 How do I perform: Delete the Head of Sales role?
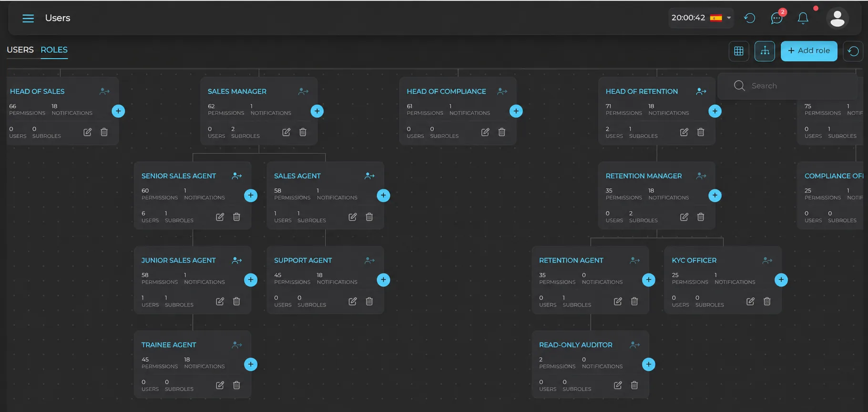click(x=104, y=132)
